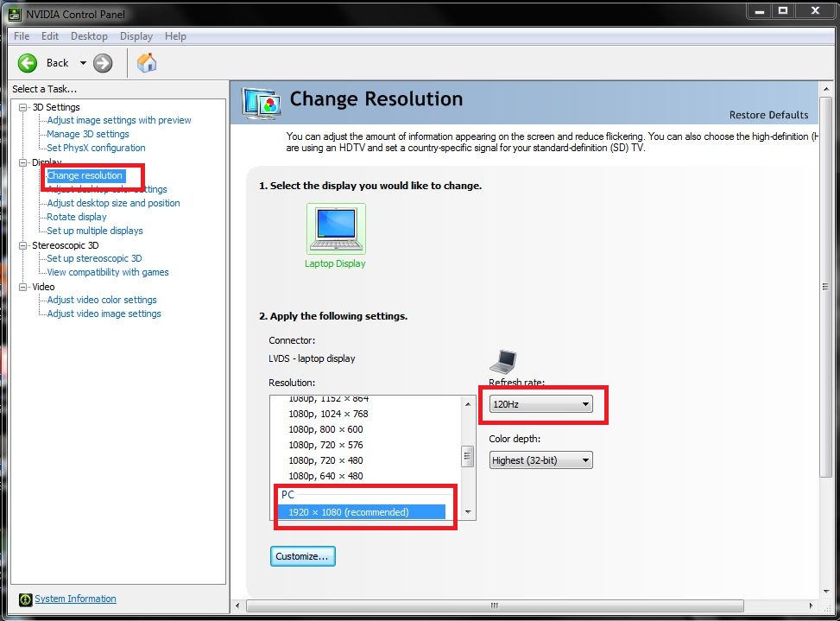Click the System Information icon

coord(25,599)
